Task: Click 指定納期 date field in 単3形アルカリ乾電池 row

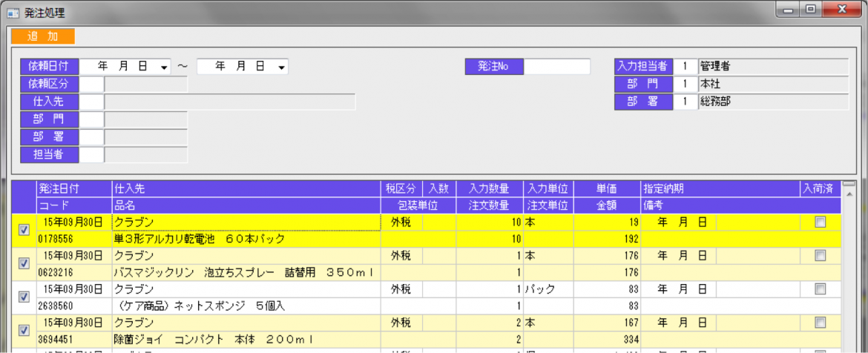Action: [679, 222]
